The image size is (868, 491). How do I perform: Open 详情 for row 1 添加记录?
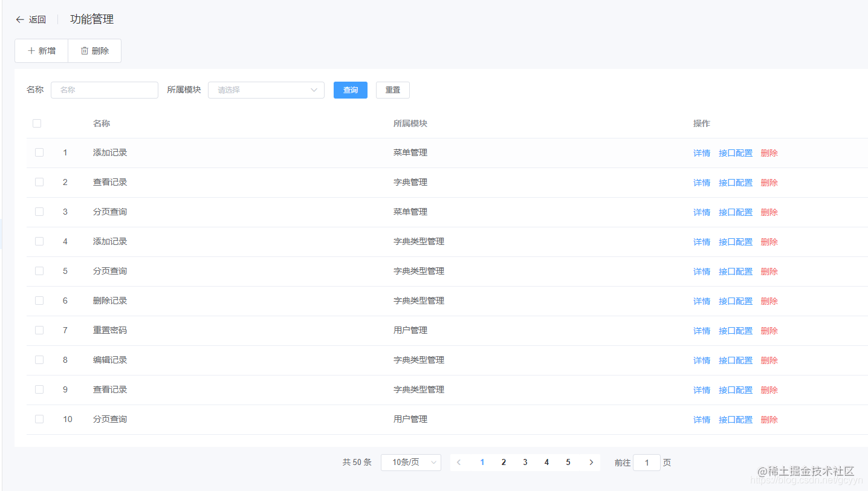(x=702, y=153)
